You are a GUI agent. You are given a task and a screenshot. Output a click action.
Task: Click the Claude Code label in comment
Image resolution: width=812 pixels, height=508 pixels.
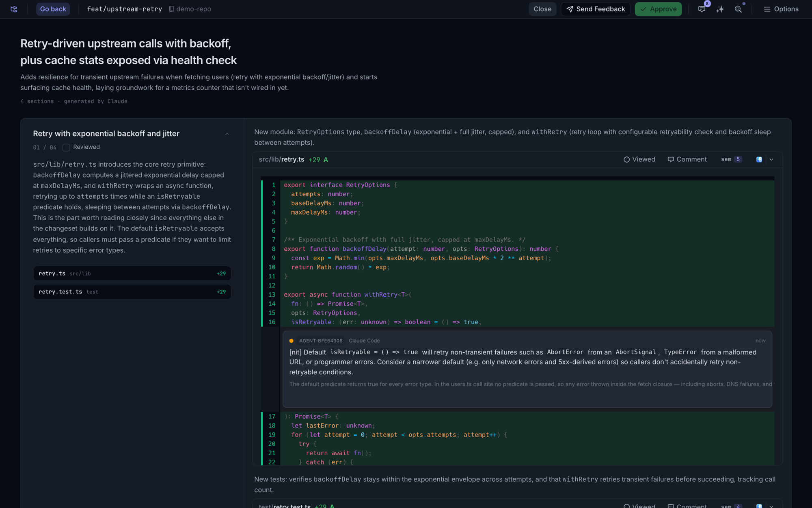364,341
